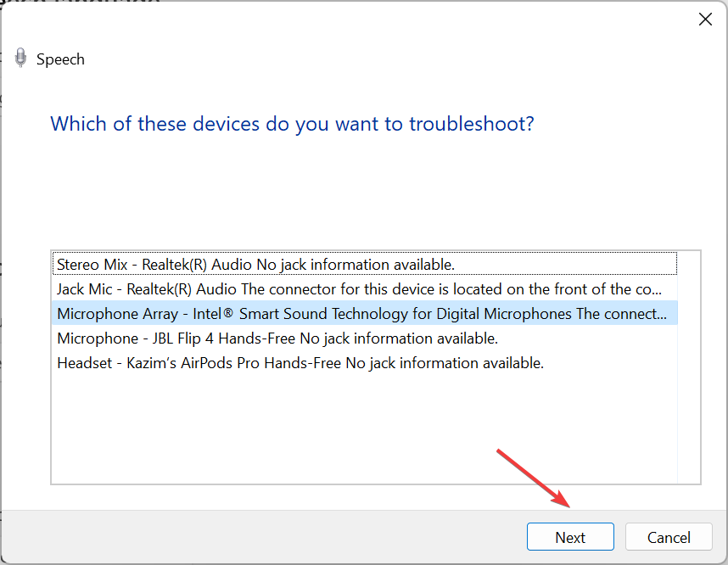
Task: Select Jack Mic Realtek Audio device
Action: 365,289
